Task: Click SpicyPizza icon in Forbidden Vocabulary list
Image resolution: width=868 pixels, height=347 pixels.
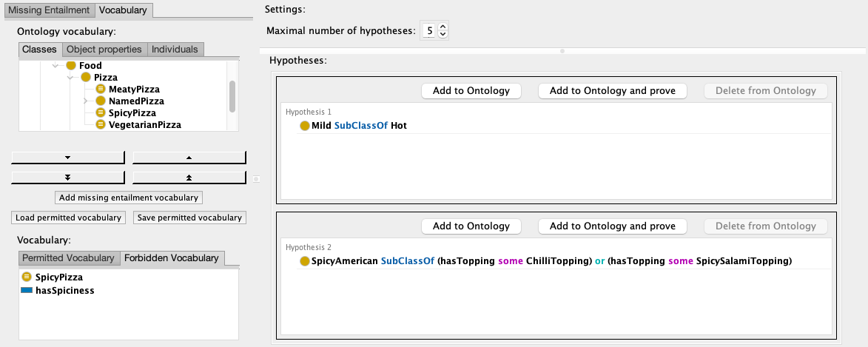Action: (x=27, y=277)
